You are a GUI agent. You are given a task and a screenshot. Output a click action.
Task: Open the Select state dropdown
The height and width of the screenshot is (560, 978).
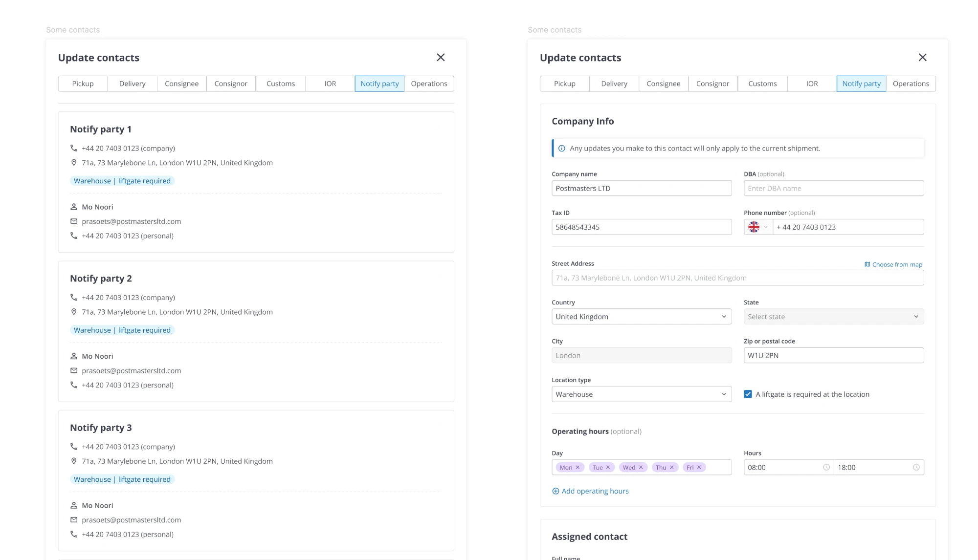(833, 317)
